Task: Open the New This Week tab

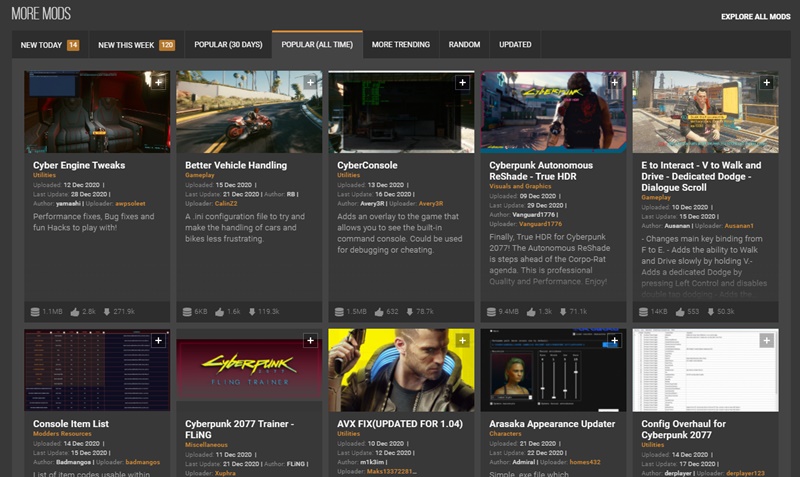Action: click(x=136, y=45)
